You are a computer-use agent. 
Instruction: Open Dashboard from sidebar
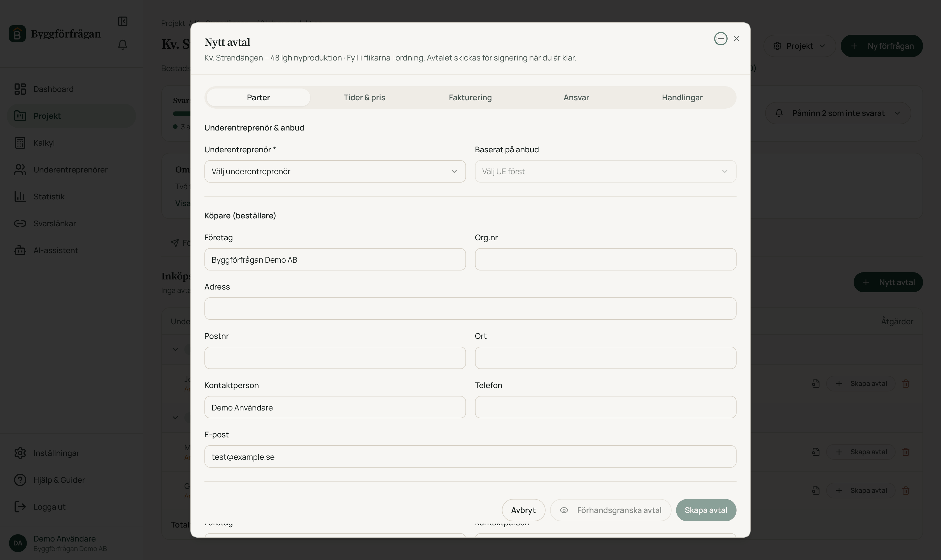click(x=71, y=89)
